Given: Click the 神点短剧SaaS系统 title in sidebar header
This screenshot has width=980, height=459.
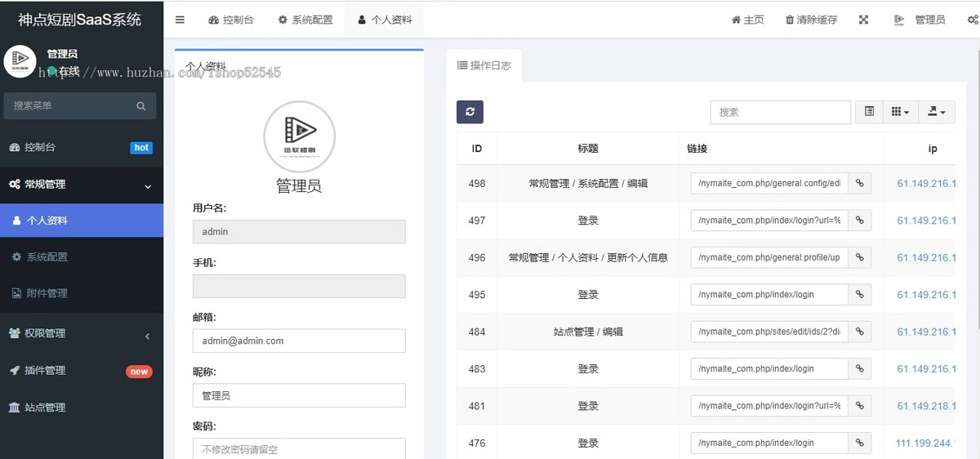Looking at the screenshot, I should point(80,20).
